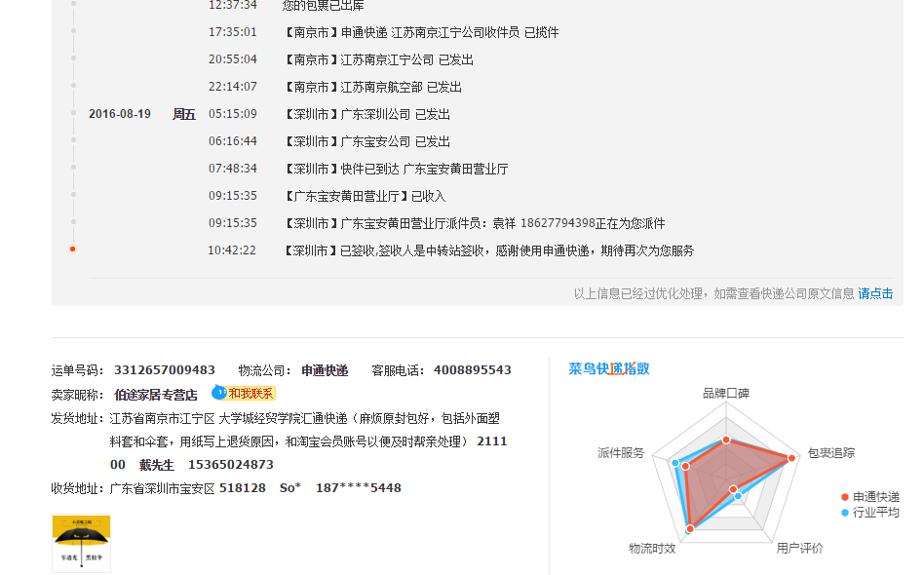924x575 pixels.
Task: Click the 广东深圳公司 已发出 entry
Action: [367, 114]
